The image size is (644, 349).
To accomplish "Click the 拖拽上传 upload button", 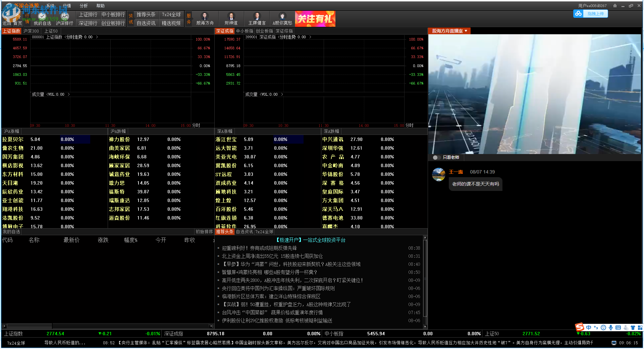I will point(595,14).
